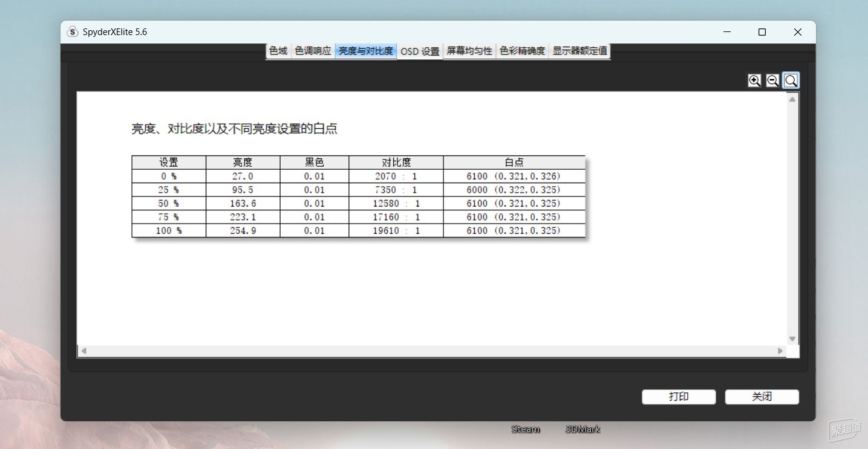Image resolution: width=868 pixels, height=449 pixels.
Task: Click the 白点 column header
Action: point(514,162)
